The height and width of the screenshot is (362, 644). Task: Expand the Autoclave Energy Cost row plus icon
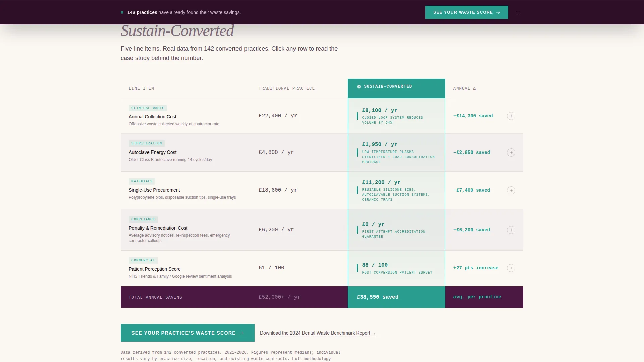point(511,153)
